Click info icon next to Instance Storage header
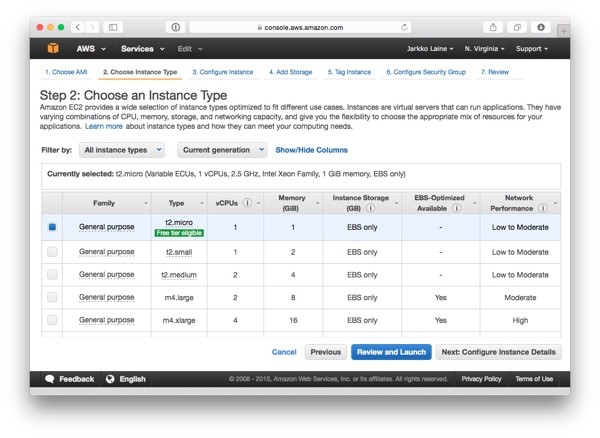The image size is (600, 438). (x=370, y=208)
